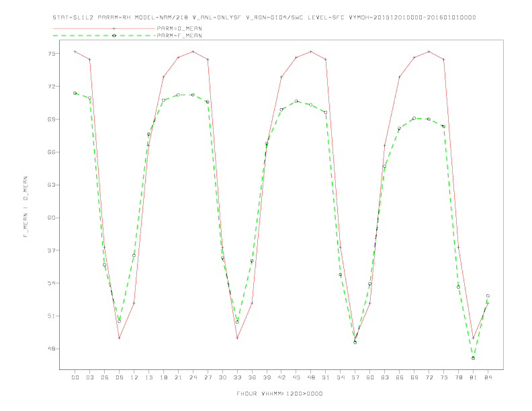Click x-axis forecast hour label '33'
This screenshot has height=411, width=532.
[x=237, y=377]
